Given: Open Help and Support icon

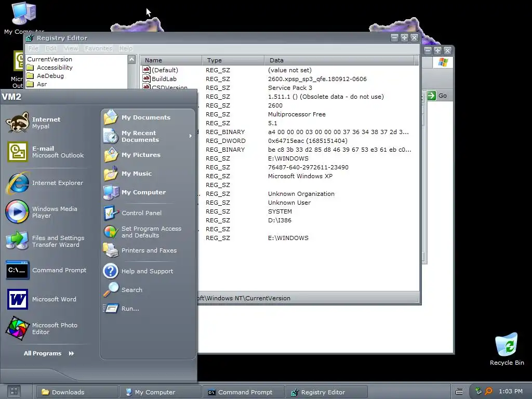Looking at the screenshot, I should pyautogui.click(x=111, y=271).
